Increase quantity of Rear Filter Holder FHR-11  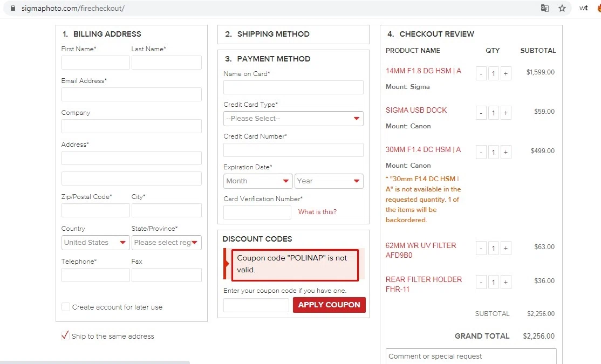506,282
